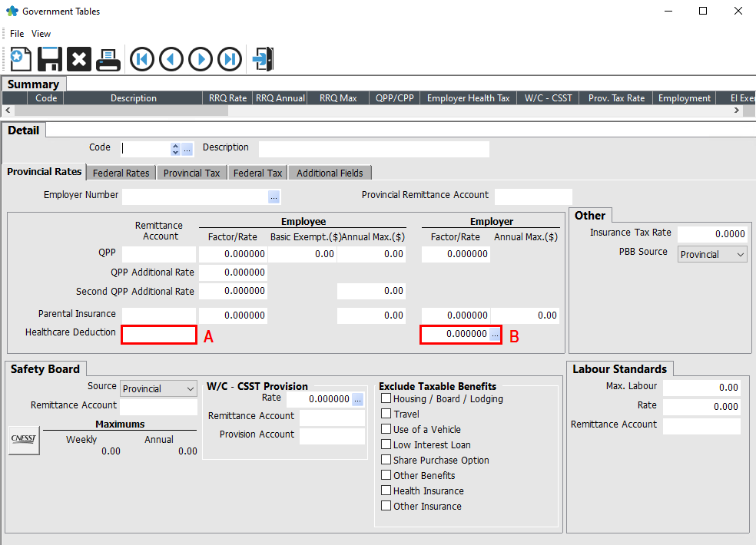Click the Exit door icon

pyautogui.click(x=263, y=59)
